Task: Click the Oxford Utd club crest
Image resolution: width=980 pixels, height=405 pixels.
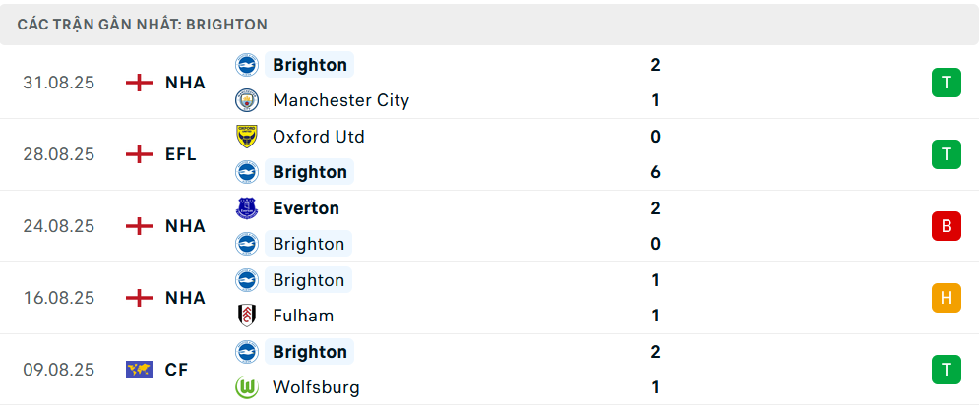Action: (x=246, y=137)
